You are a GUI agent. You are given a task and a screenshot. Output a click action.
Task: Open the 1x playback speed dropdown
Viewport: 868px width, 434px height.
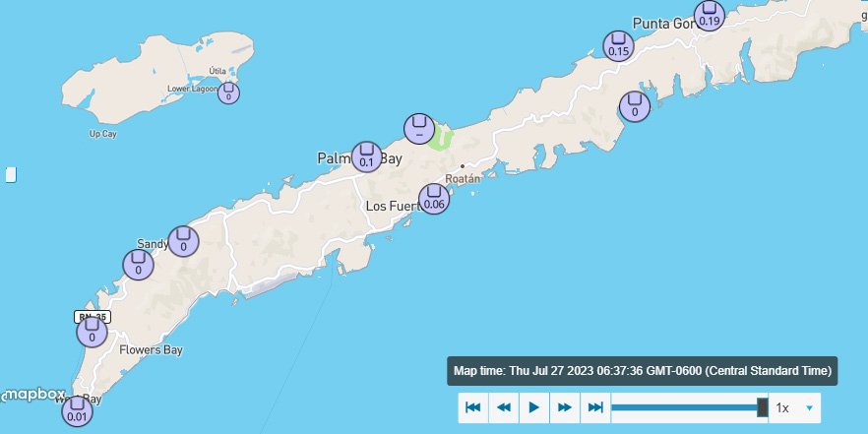795,407
